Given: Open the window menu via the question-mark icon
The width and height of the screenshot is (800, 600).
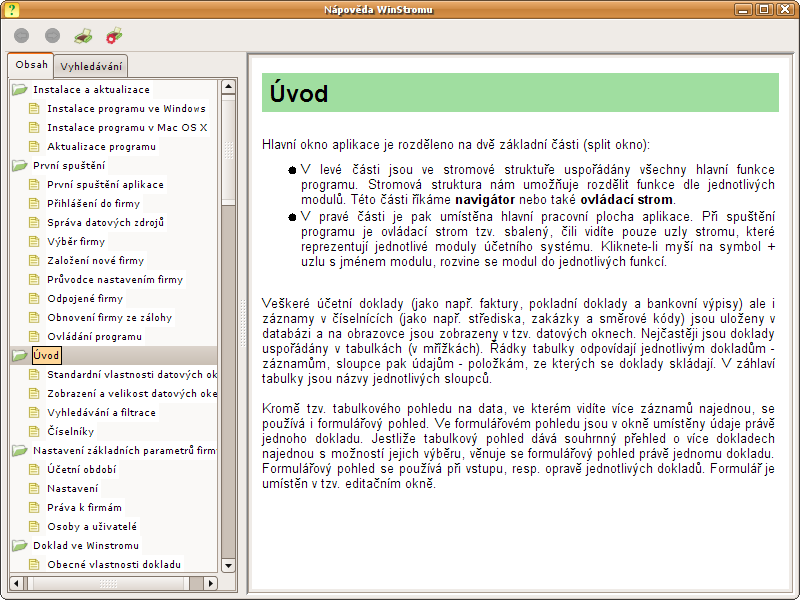Looking at the screenshot, I should [x=11, y=9].
